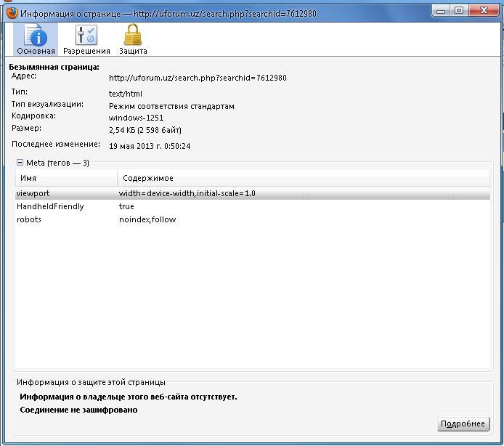The width and height of the screenshot is (504, 446).
Task: Click the last modified date value
Action: tap(150, 146)
